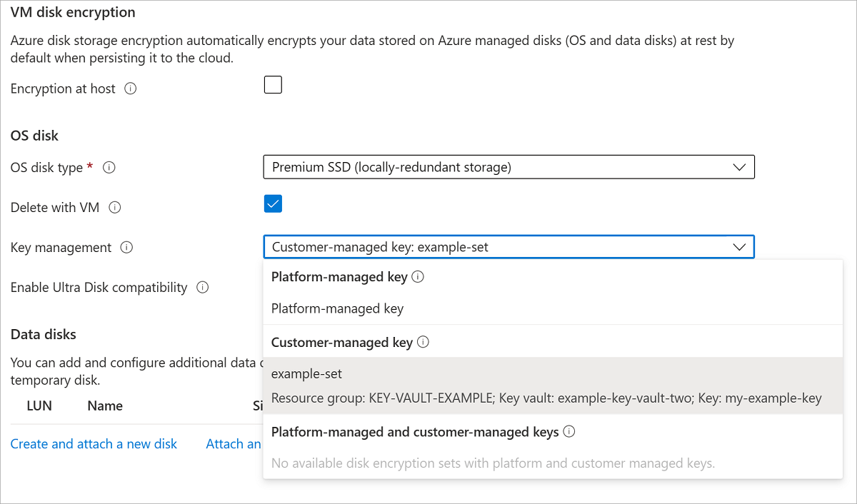Viewport: 857px width, 504px height.
Task: Click info icon beside Platform-managed key heading
Action: tap(419, 277)
